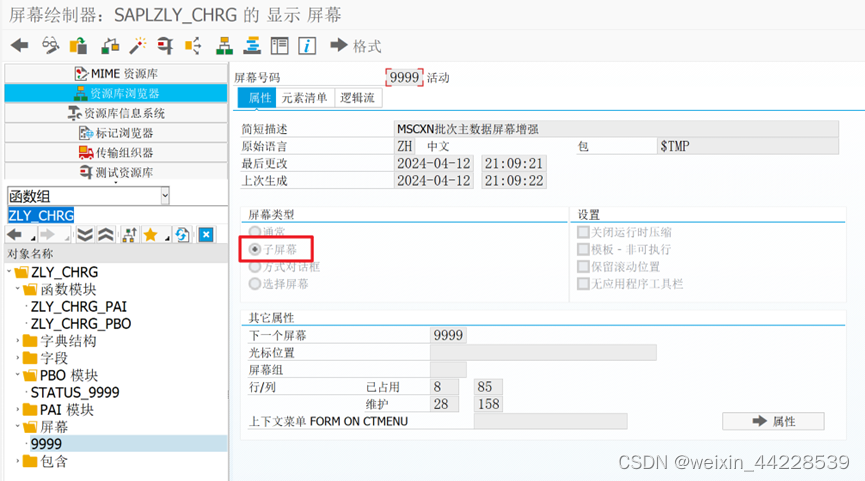Toggle full screen with the window layout icon
865x481 pixels.
tap(280, 45)
